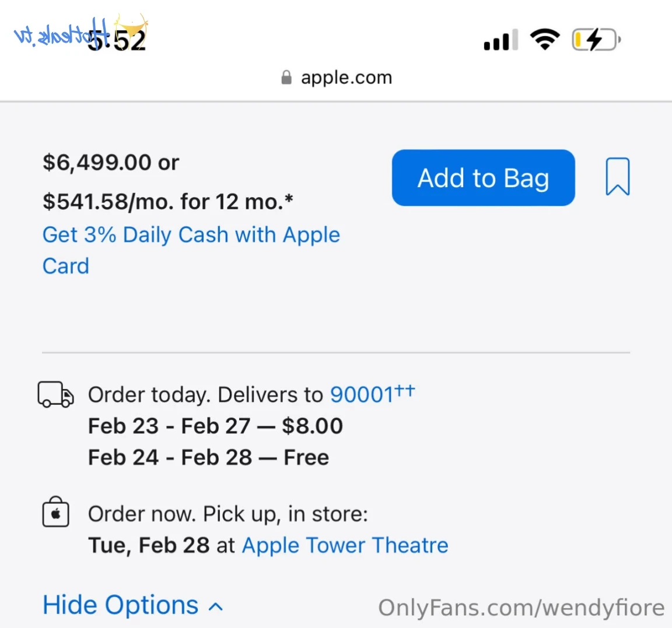Screen dimensions: 672x628
Task: Select the Feb 24 - Feb 28 Free delivery
Action: (209, 457)
